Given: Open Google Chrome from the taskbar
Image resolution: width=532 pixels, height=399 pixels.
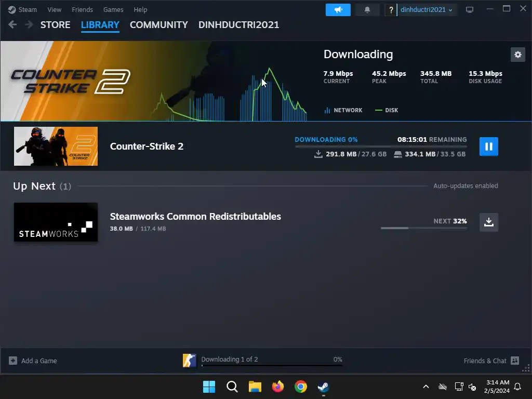Looking at the screenshot, I should point(301,387).
